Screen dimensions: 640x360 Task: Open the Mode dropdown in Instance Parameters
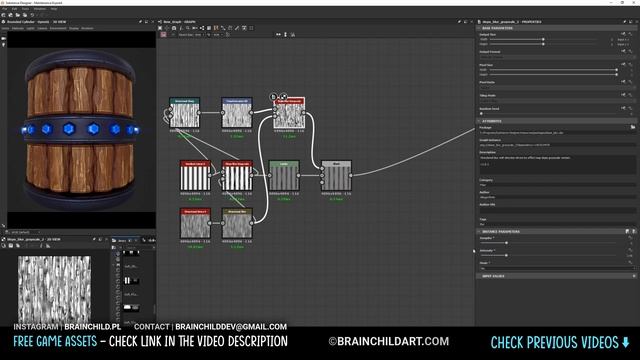[557, 269]
